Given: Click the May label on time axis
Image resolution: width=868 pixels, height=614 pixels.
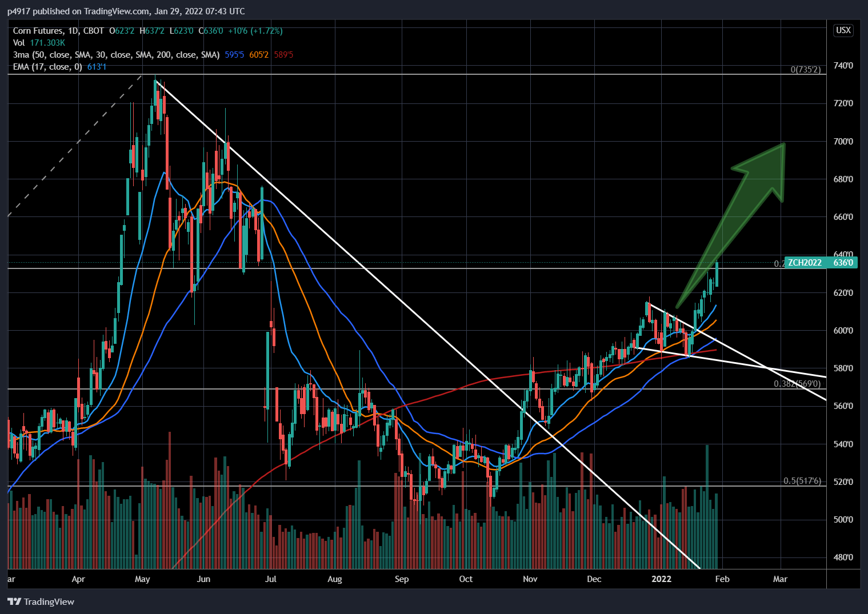Looking at the screenshot, I should tap(142, 579).
